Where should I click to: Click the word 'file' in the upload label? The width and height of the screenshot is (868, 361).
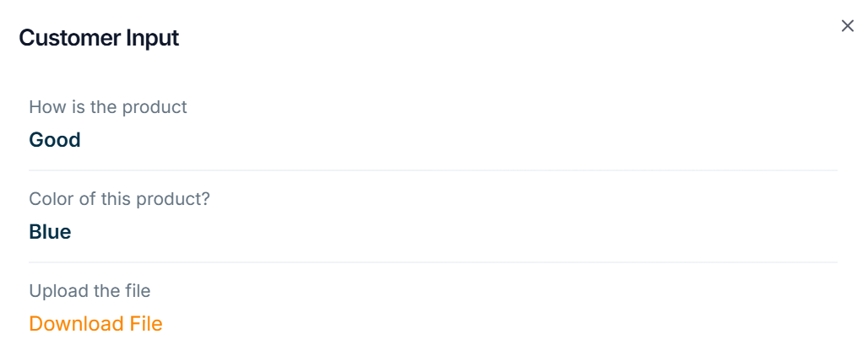point(138,290)
